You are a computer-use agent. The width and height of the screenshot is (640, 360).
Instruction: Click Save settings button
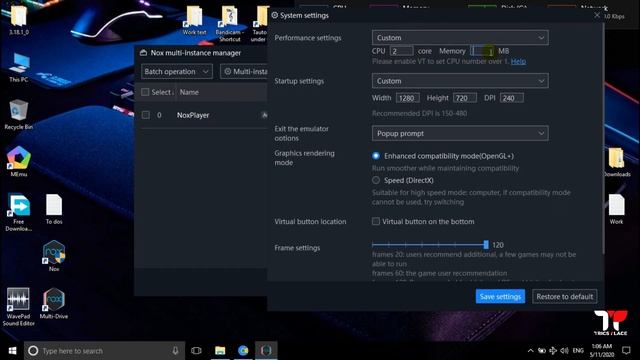[500, 297]
